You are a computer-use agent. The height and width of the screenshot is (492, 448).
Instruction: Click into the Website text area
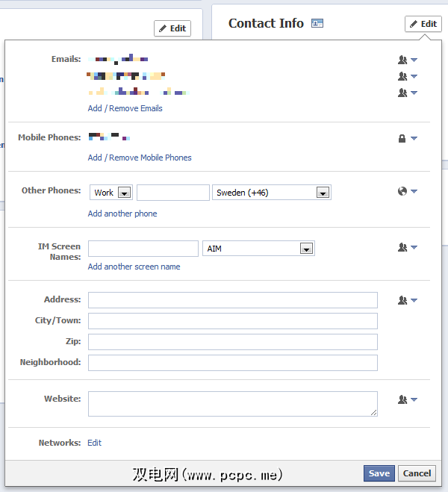232,404
